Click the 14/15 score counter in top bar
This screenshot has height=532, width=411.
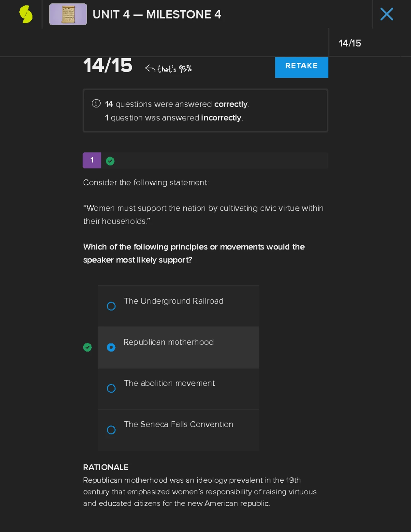(x=350, y=43)
